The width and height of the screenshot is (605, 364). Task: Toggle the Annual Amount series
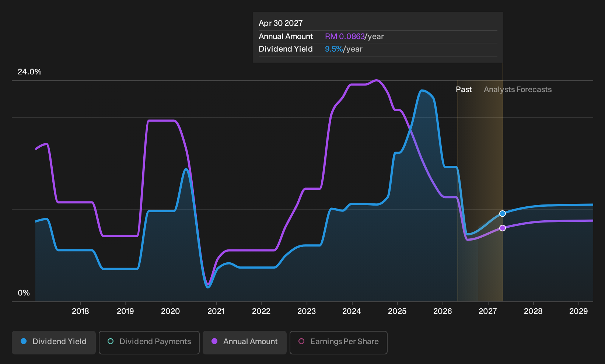(245, 342)
